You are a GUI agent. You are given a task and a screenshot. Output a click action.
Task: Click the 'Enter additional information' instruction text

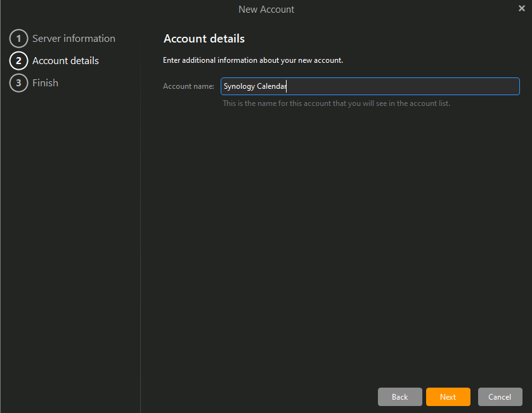tap(253, 60)
